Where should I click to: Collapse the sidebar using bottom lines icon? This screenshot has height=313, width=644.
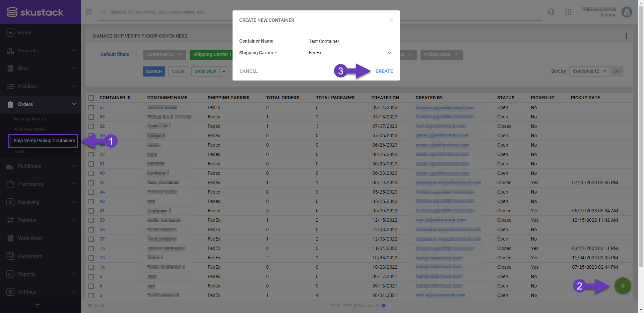(39, 305)
